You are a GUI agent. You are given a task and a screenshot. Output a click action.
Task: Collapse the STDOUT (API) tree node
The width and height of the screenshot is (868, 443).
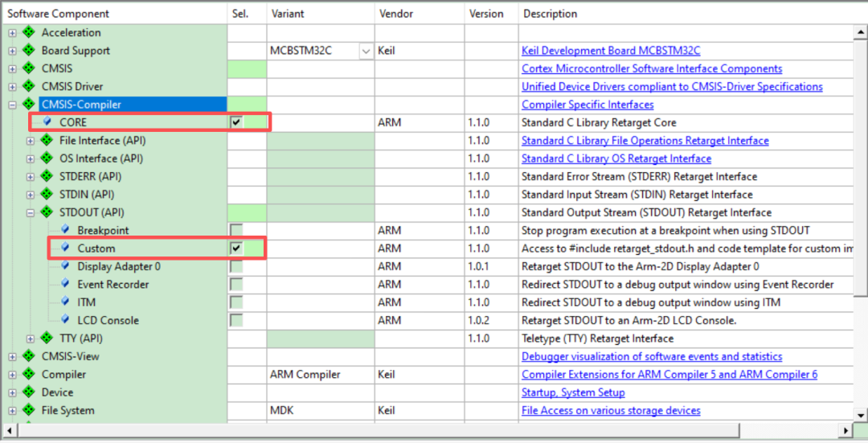pos(31,213)
